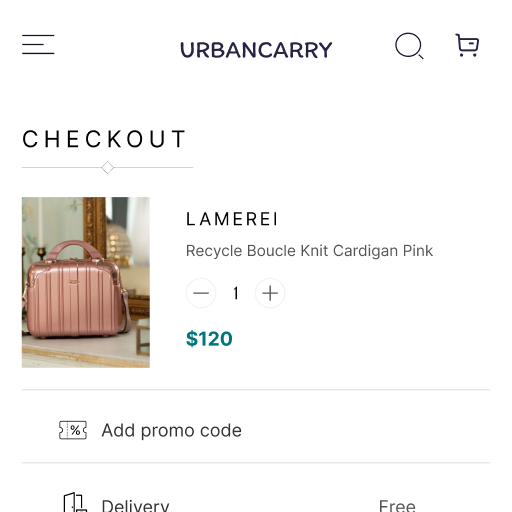This screenshot has width=512, height=512.
Task: Decrease quantity with the minus button
Action: pyautogui.click(x=201, y=293)
